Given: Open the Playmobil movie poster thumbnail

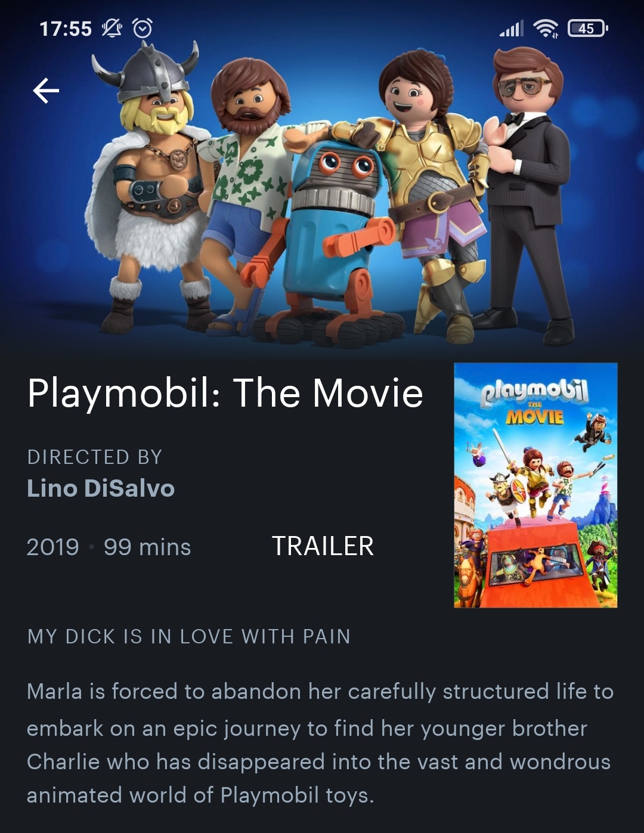Looking at the screenshot, I should [x=535, y=485].
